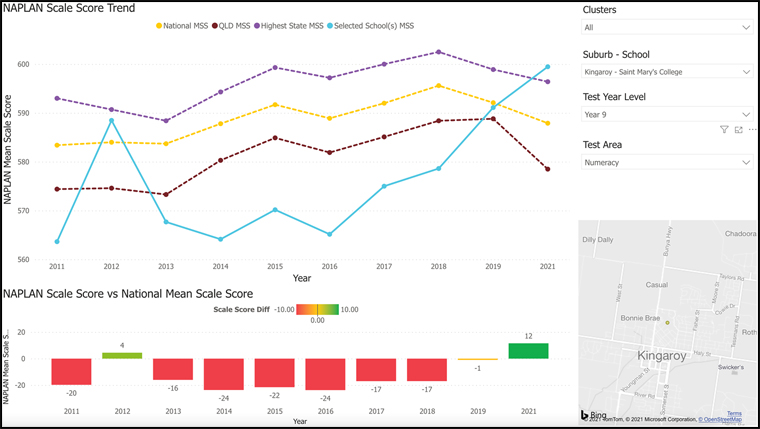
Task: Toggle National MSS legend item
Action: [x=184, y=24]
